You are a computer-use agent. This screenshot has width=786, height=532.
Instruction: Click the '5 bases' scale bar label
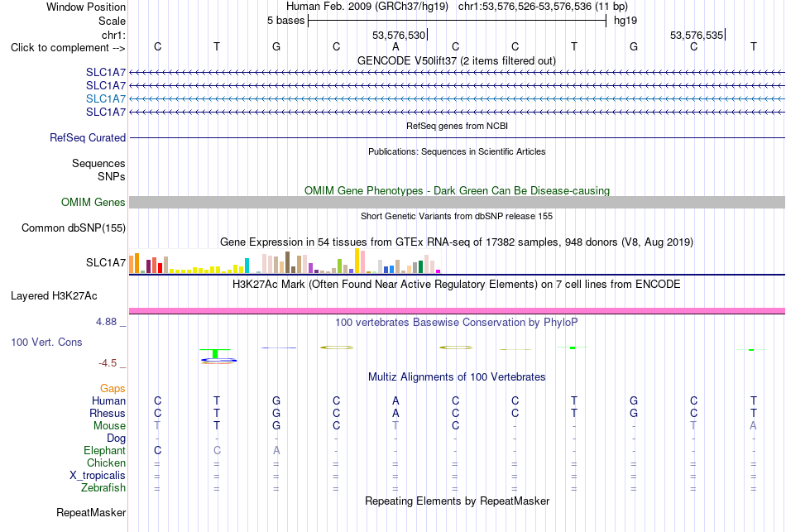[285, 21]
